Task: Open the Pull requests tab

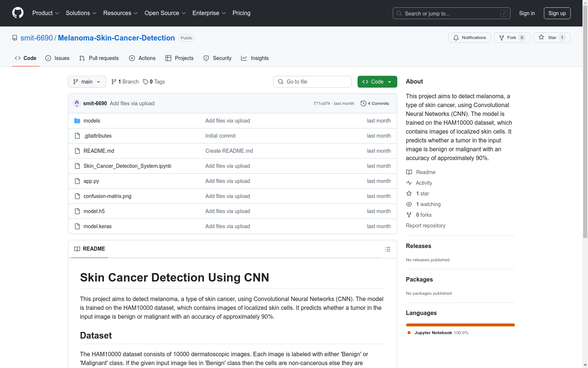Action: coord(99,58)
